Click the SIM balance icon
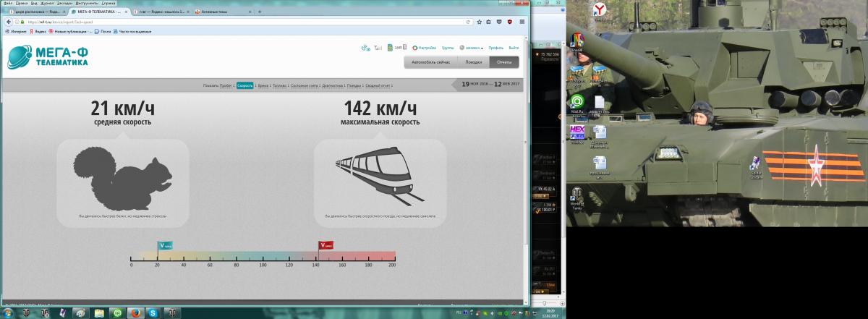The width and height of the screenshot is (868, 319). [390, 48]
